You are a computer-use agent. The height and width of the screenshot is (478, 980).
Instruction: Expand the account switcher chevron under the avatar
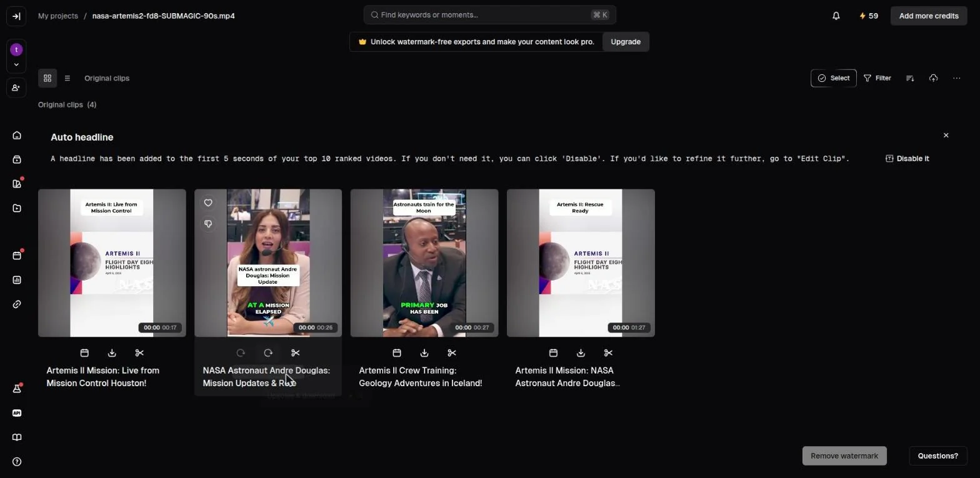(x=16, y=64)
